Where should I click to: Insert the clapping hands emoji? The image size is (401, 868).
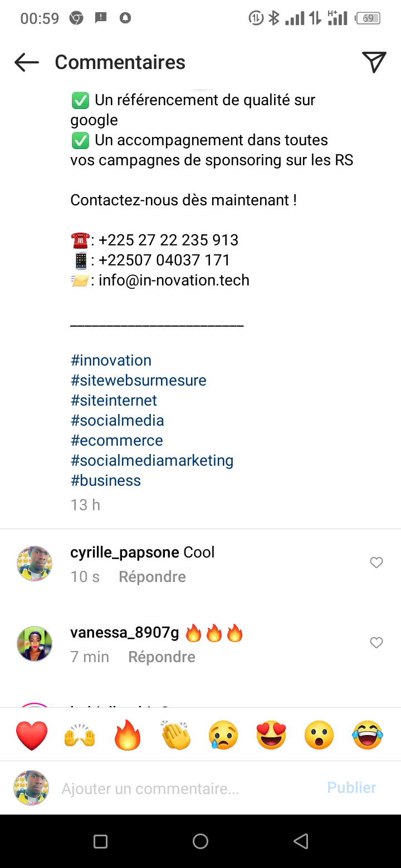coord(175,735)
